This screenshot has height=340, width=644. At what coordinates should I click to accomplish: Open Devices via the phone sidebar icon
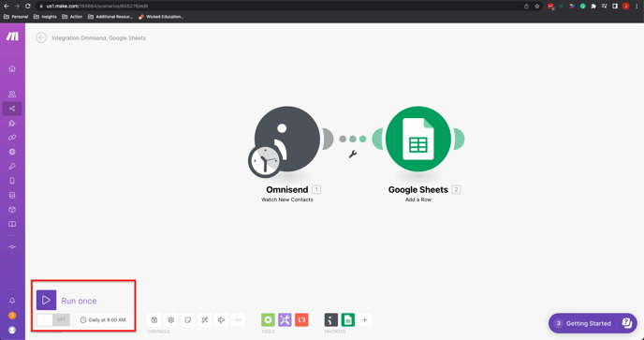tap(12, 181)
